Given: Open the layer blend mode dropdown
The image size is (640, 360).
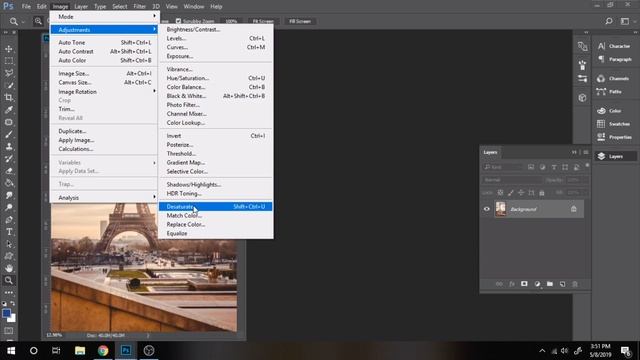Looking at the screenshot, I should click(512, 180).
